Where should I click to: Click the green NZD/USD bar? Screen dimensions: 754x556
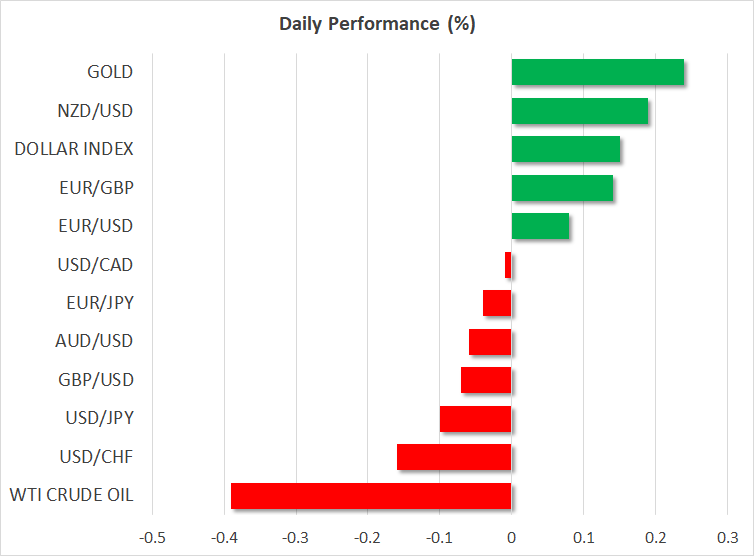point(579,111)
